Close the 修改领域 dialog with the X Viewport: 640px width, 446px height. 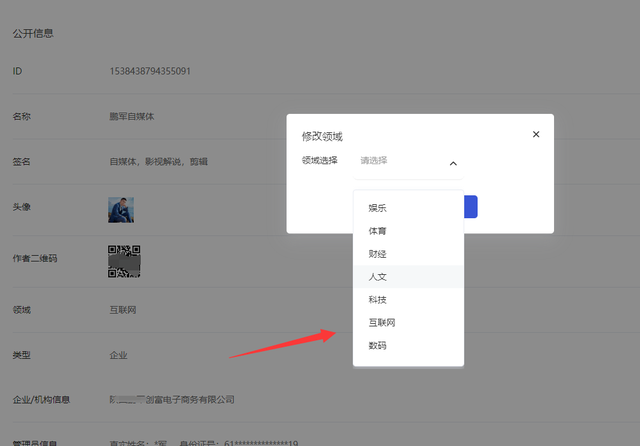pyautogui.click(x=536, y=134)
